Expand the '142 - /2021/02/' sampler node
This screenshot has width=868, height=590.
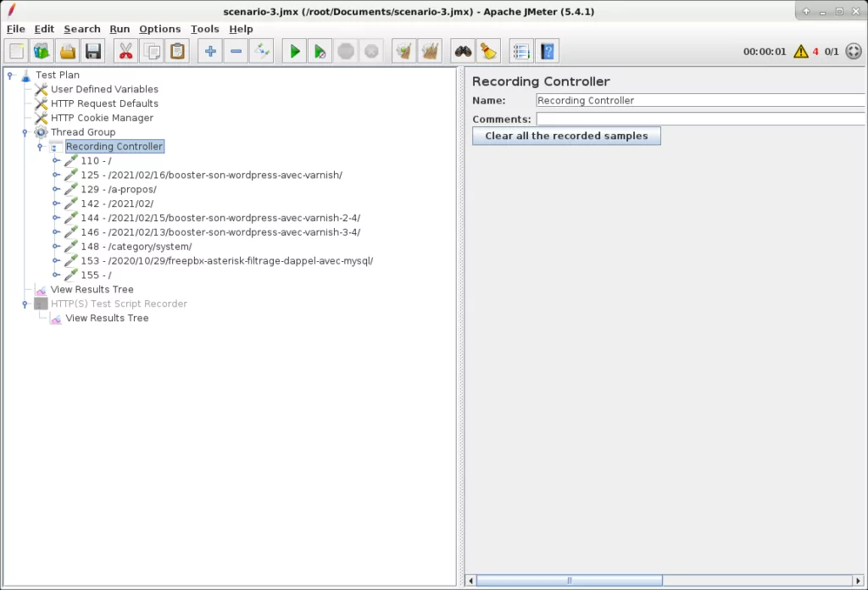[56, 203]
